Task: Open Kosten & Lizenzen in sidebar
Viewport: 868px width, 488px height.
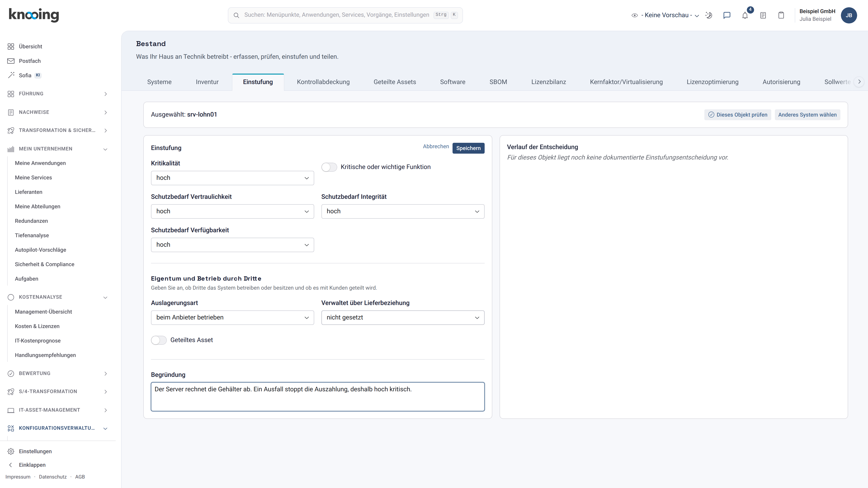Action: (37, 326)
